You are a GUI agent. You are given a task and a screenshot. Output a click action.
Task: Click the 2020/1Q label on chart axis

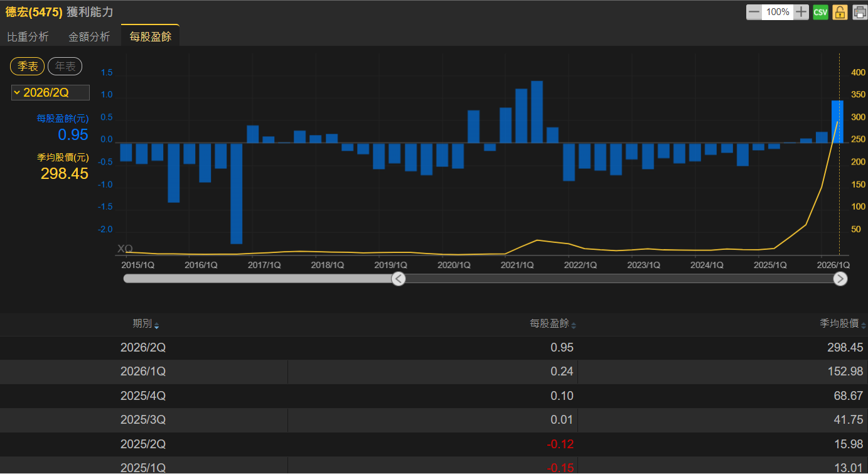pyautogui.click(x=454, y=265)
